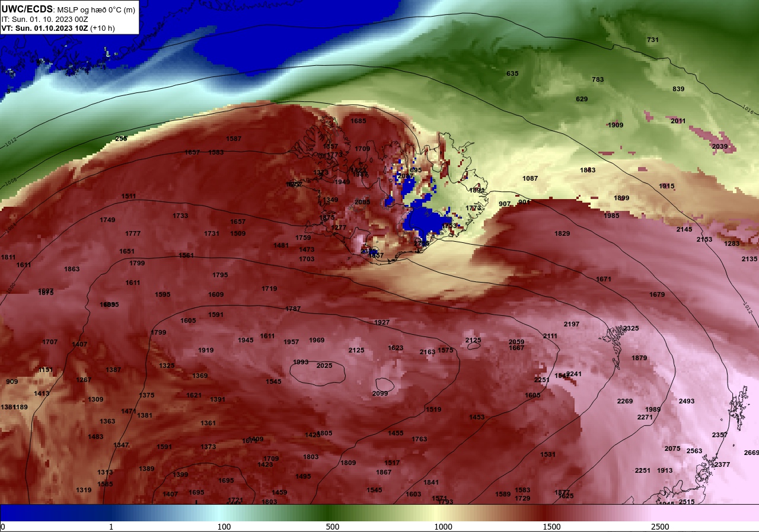Click the map value 1733
The height and width of the screenshot is (532, 759).
(x=180, y=216)
